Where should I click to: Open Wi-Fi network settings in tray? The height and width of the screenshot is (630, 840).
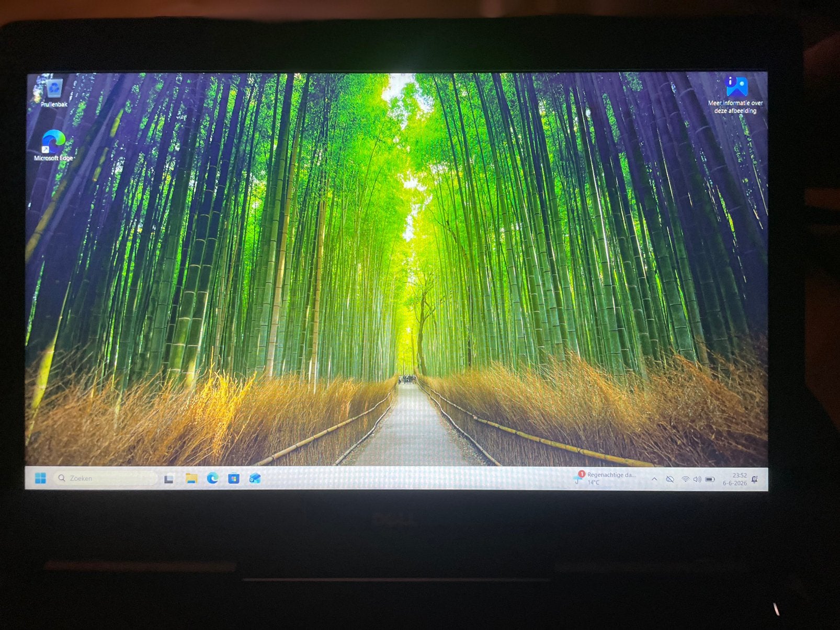coord(685,479)
